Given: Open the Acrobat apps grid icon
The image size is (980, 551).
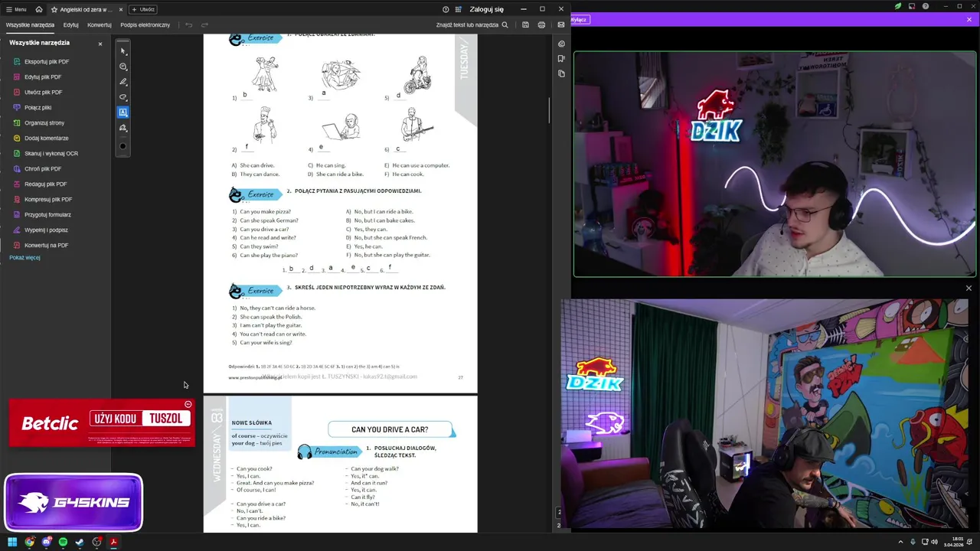Looking at the screenshot, I should (458, 9).
